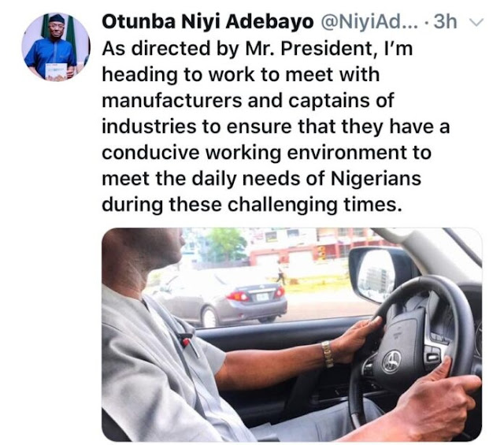The width and height of the screenshot is (504, 445).
Task: Open the Otunba Niyi Adebayo display name
Action: 207,22
